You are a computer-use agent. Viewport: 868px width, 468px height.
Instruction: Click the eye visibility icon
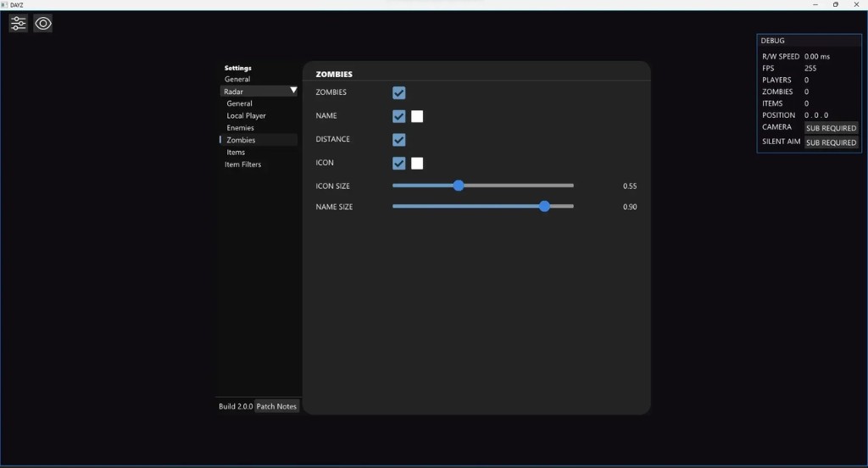43,24
